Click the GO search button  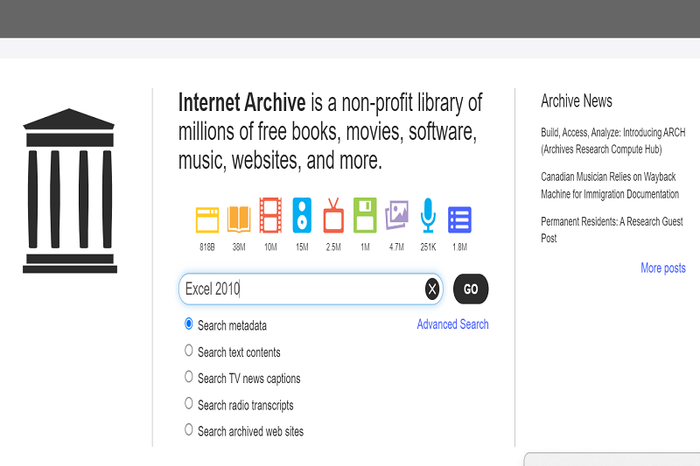[x=471, y=289]
